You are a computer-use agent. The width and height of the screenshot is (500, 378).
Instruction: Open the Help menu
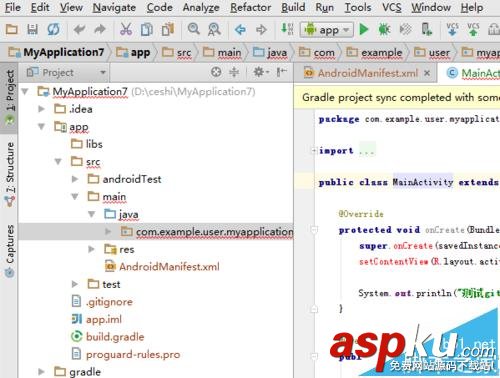[x=472, y=7]
